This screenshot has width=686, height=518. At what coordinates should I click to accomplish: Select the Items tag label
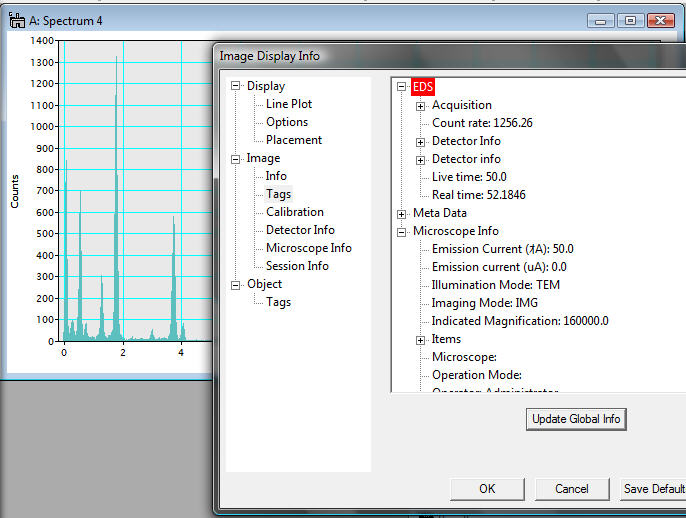tap(446, 339)
